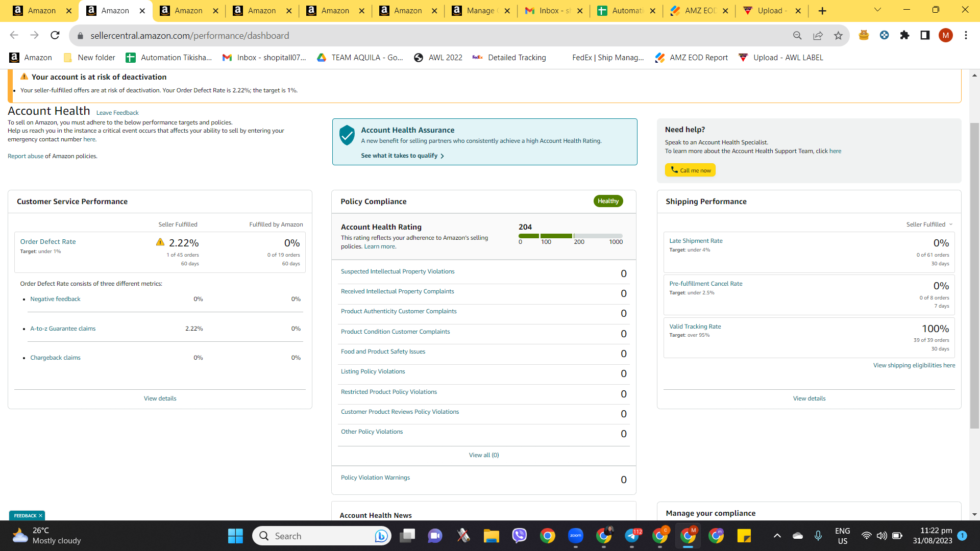The width and height of the screenshot is (980, 551).
Task: Open the tab search dropdown arrow
Action: (x=877, y=10)
